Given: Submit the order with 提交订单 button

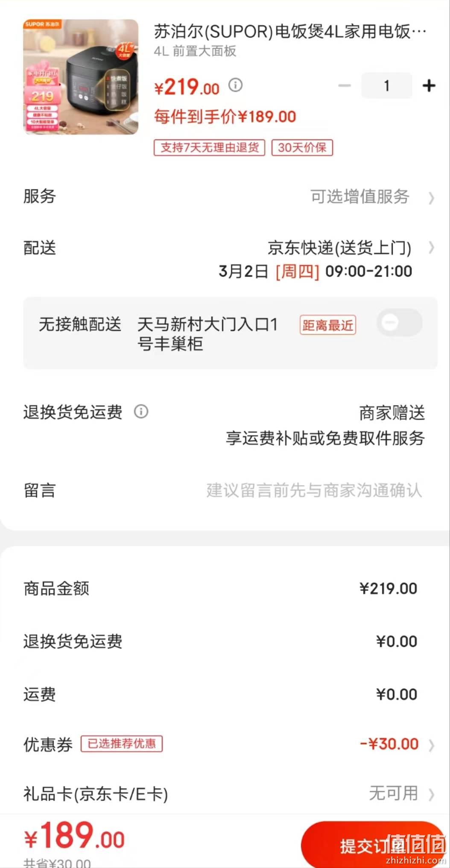Looking at the screenshot, I should pos(372,845).
